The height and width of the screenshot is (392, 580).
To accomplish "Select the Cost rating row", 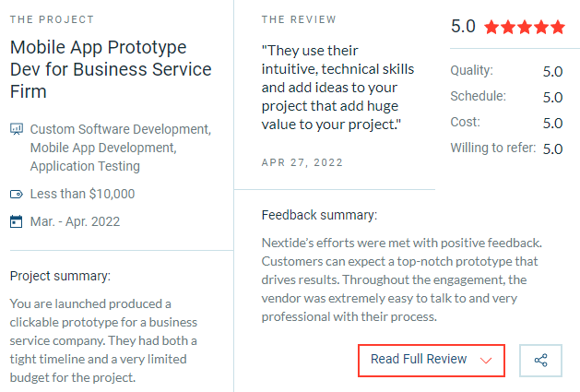I will pos(505,122).
